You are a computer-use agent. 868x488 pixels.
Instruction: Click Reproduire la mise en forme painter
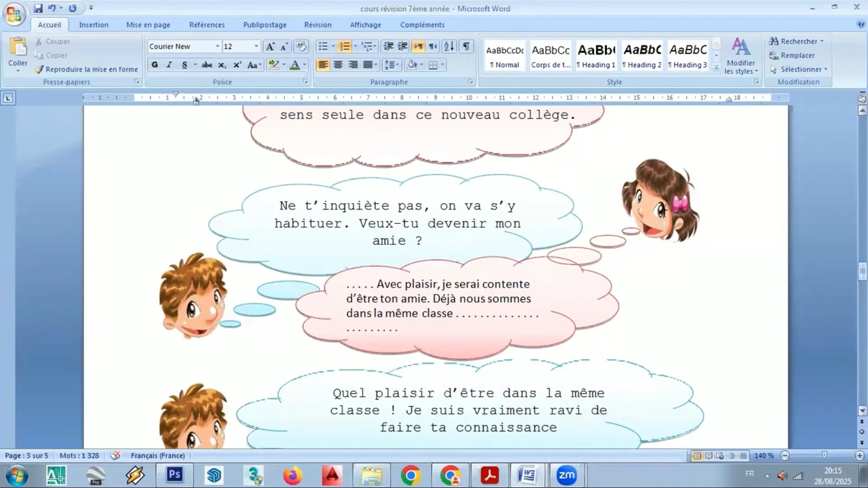click(x=86, y=69)
